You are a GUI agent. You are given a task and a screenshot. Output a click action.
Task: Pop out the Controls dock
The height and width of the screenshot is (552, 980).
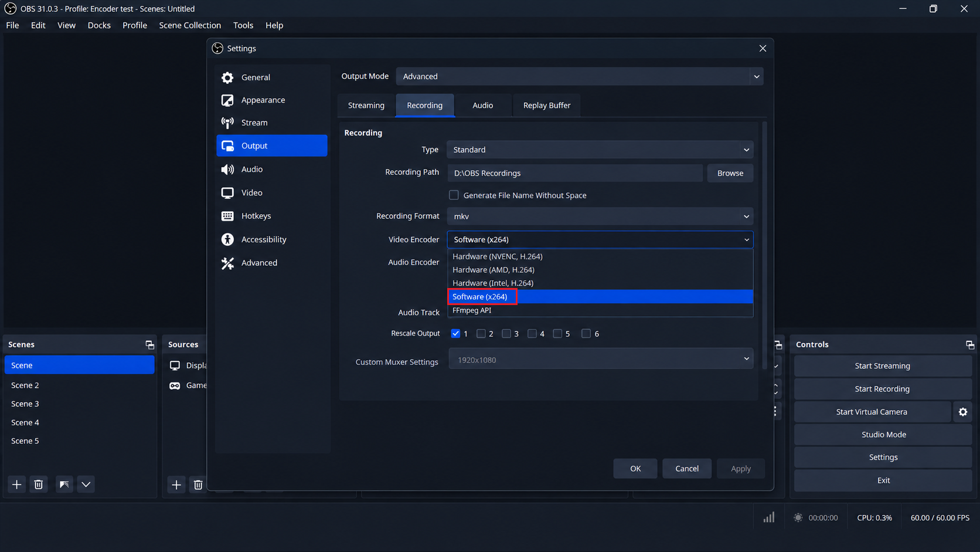coord(970,344)
